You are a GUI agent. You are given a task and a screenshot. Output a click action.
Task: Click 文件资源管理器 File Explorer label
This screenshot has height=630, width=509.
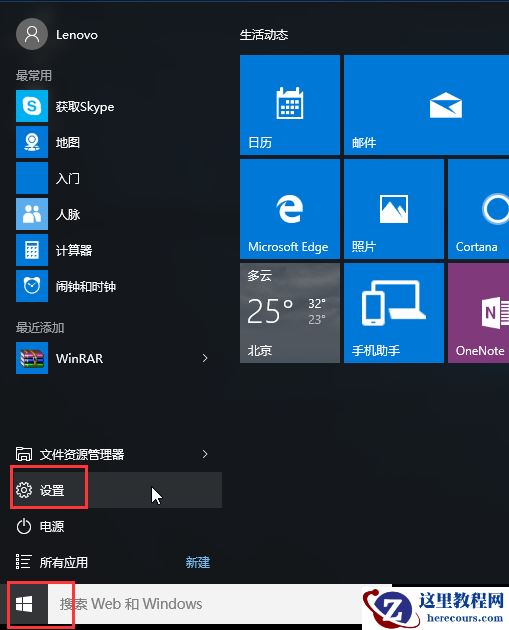point(82,454)
